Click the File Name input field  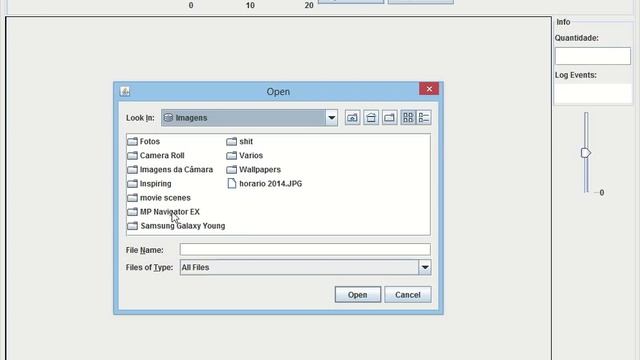(305, 249)
